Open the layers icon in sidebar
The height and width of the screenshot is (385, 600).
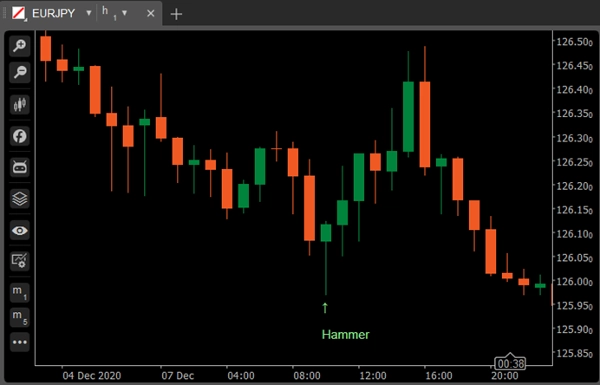pyautogui.click(x=20, y=199)
